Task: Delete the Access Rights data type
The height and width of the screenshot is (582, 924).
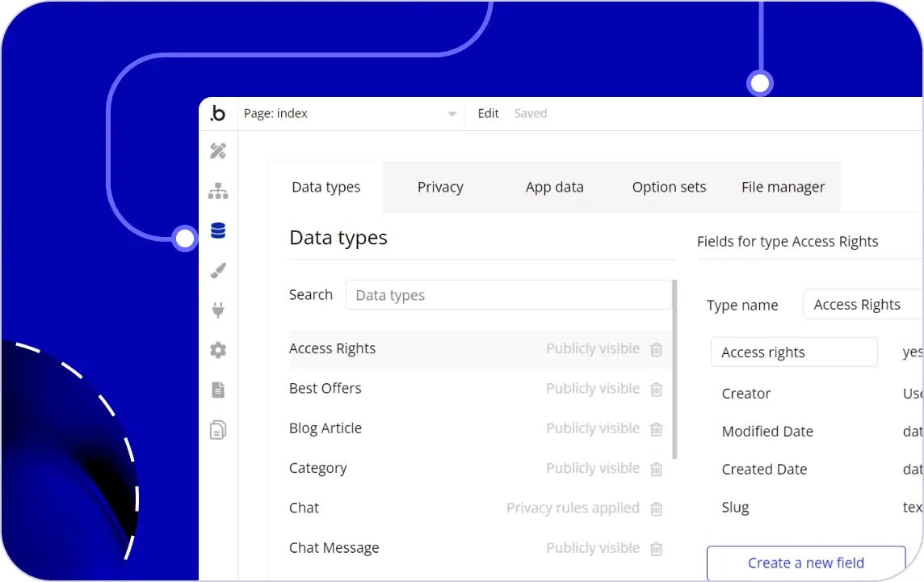Action: (x=657, y=349)
